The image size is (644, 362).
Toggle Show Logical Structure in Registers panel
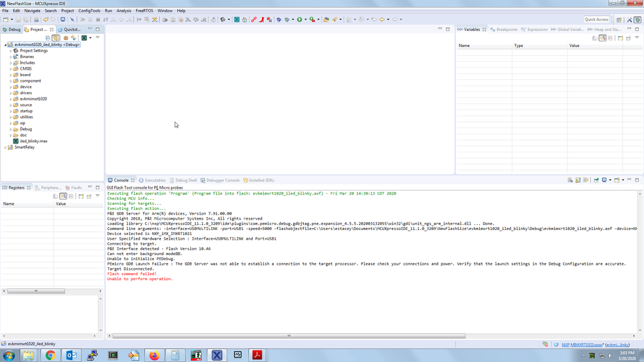point(63,196)
